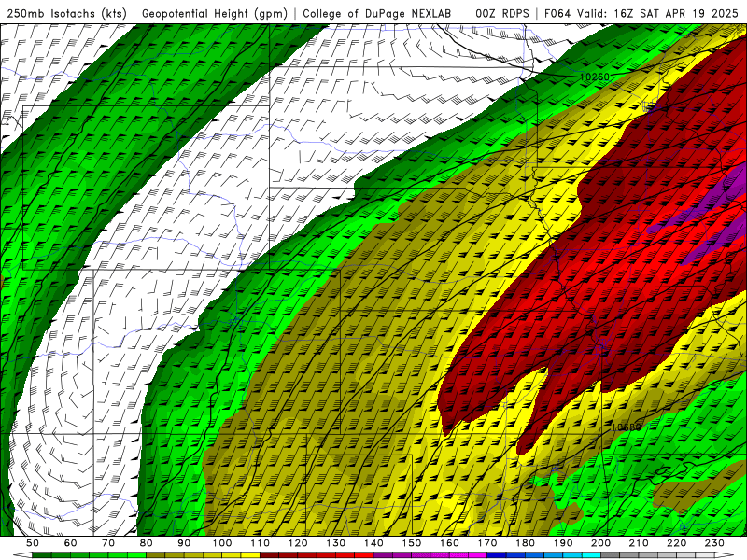Click the '250mb Isotachs (kts)' title text
The width and height of the screenshot is (747, 560).
click(67, 13)
